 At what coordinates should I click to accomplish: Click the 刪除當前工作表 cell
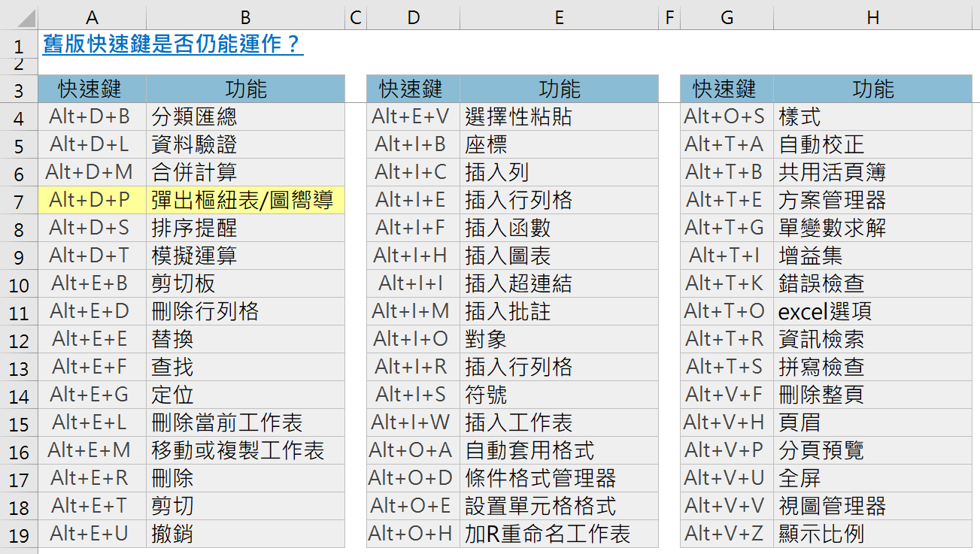246,422
